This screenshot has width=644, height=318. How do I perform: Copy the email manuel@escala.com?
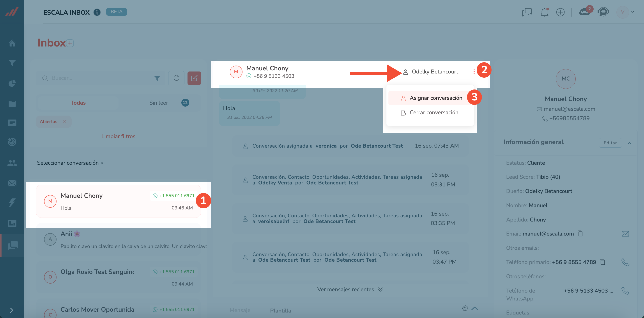tap(580, 234)
